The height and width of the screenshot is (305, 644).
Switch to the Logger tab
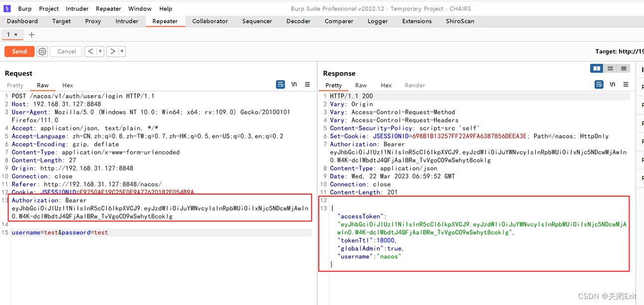coord(378,21)
